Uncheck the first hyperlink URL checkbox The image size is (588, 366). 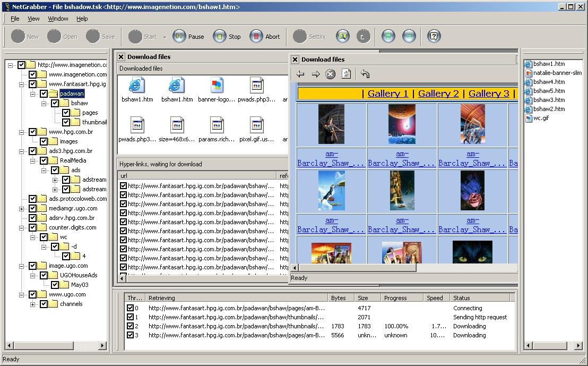click(123, 185)
